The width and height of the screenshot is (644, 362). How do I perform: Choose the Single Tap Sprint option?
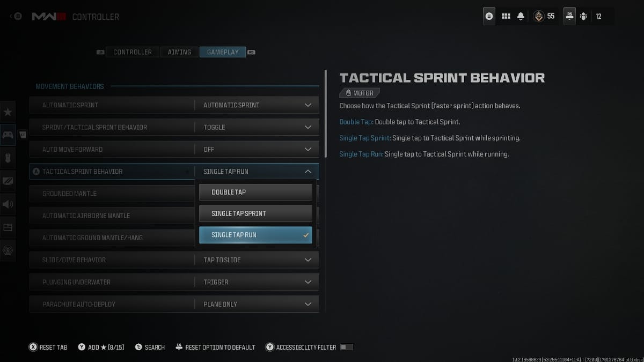[x=255, y=213]
